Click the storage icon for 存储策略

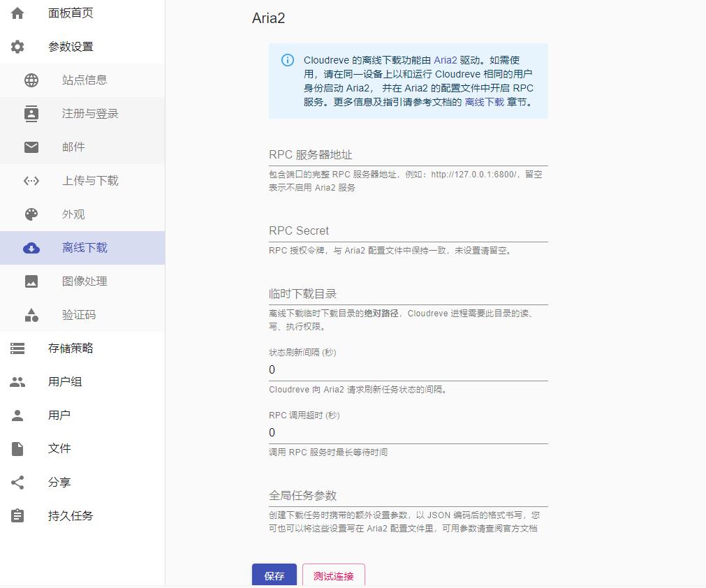point(17,348)
